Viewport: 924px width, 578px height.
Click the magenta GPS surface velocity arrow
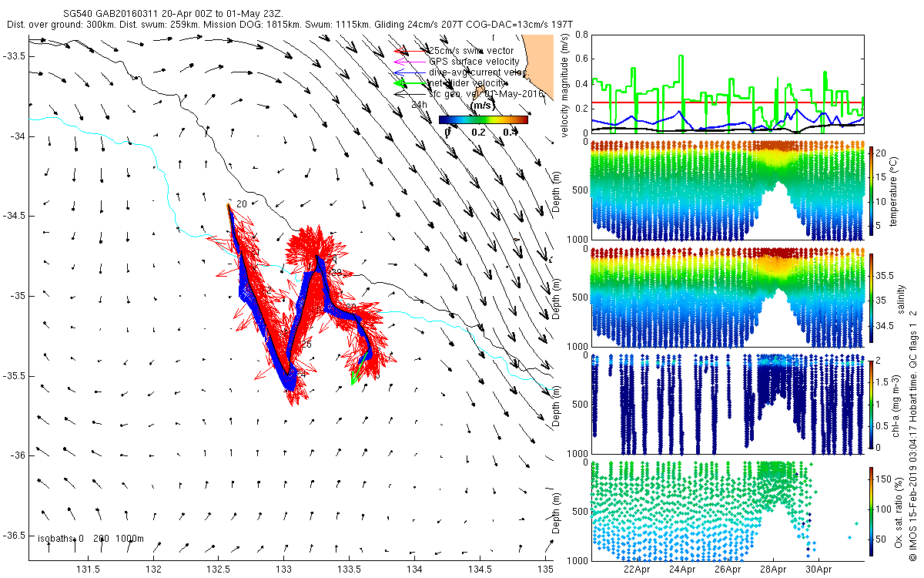(410, 62)
